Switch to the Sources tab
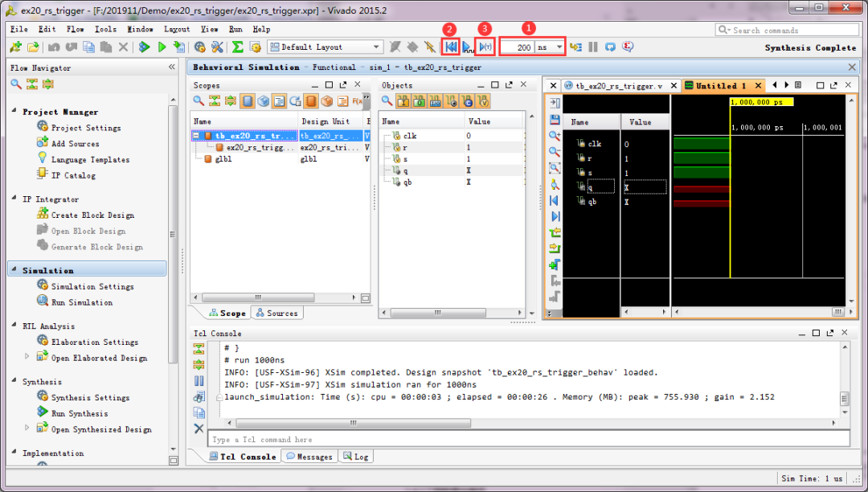Viewport: 868px width, 492px height. (276, 314)
